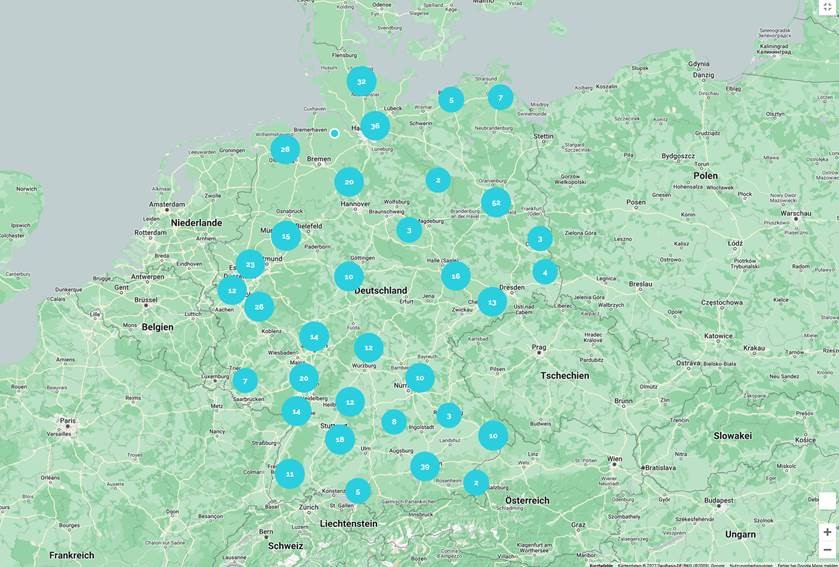
Task: Click the cluster marker labeled 23
Action: click(250, 264)
